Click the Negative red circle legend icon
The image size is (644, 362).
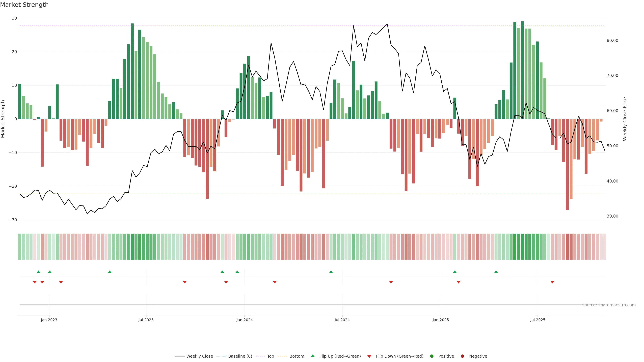(462, 356)
